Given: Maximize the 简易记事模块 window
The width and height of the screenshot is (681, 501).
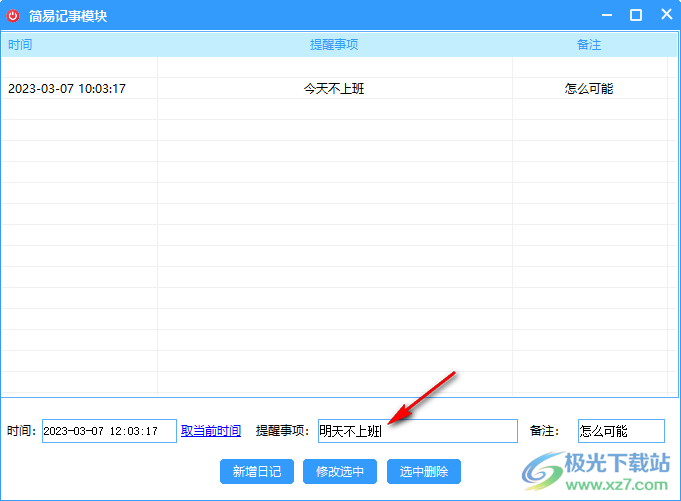Looking at the screenshot, I should (636, 15).
